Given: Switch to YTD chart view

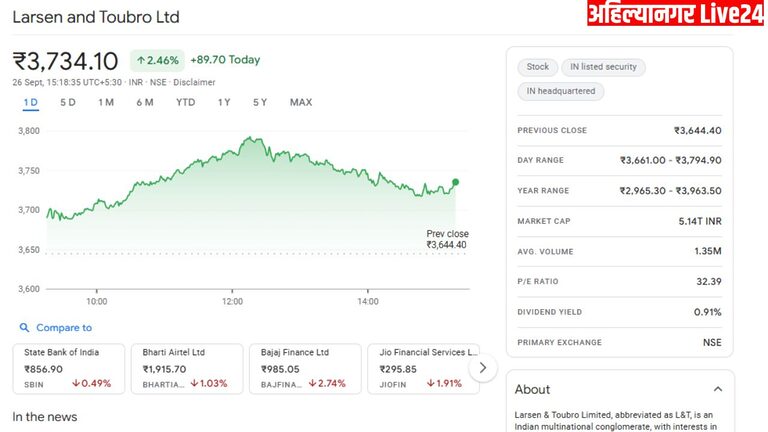Looking at the screenshot, I should coord(186,102).
